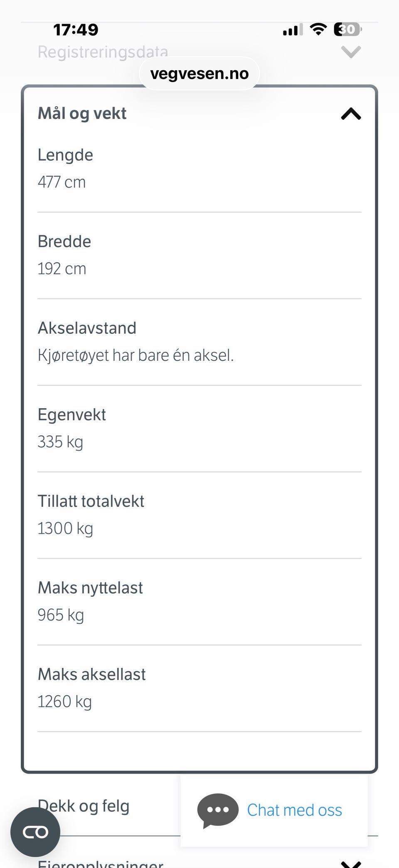
Task: Tap the battery indicator icon
Action: [347, 30]
